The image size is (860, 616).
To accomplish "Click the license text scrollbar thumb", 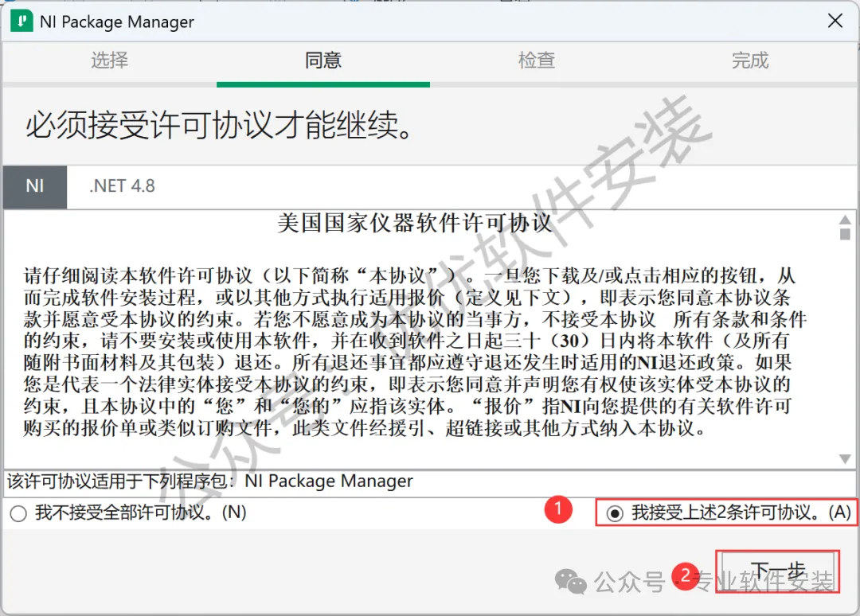I will coord(845,234).
